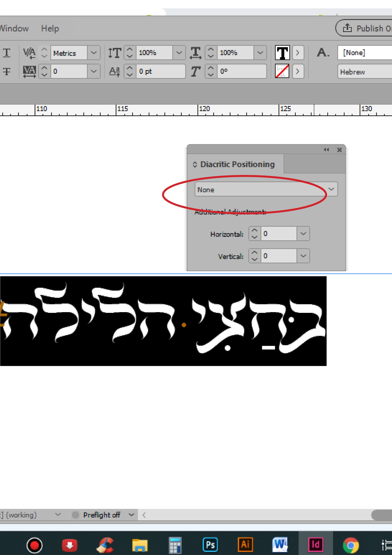This screenshot has height=555, width=392.
Task: Open Photoshop from the taskbar
Action: tap(210, 545)
